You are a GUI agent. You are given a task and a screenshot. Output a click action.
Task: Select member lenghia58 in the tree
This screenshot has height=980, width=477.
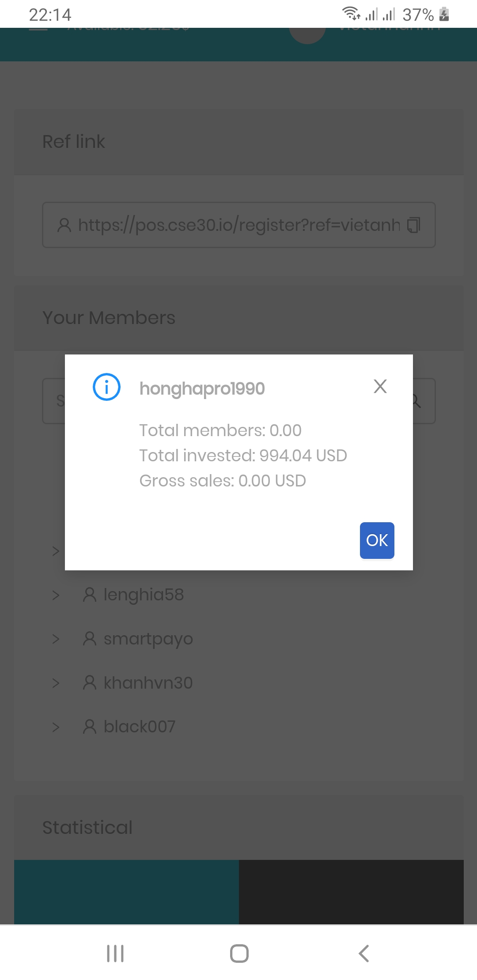(144, 595)
